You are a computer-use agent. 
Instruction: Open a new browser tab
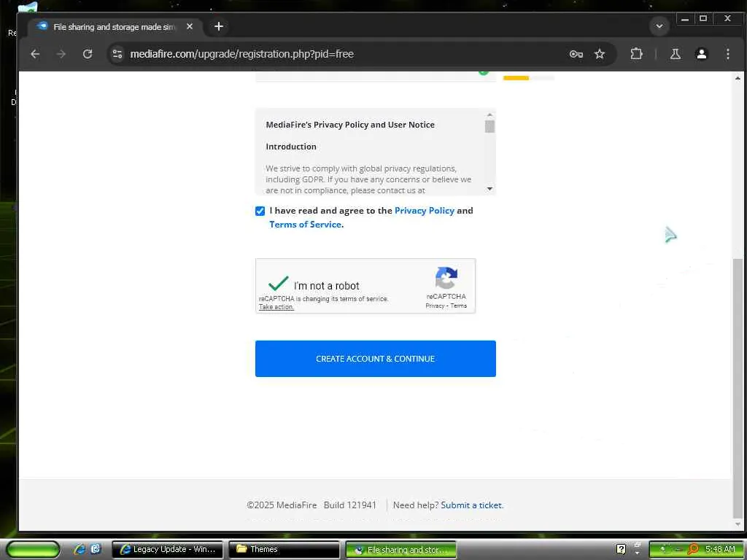[219, 27]
